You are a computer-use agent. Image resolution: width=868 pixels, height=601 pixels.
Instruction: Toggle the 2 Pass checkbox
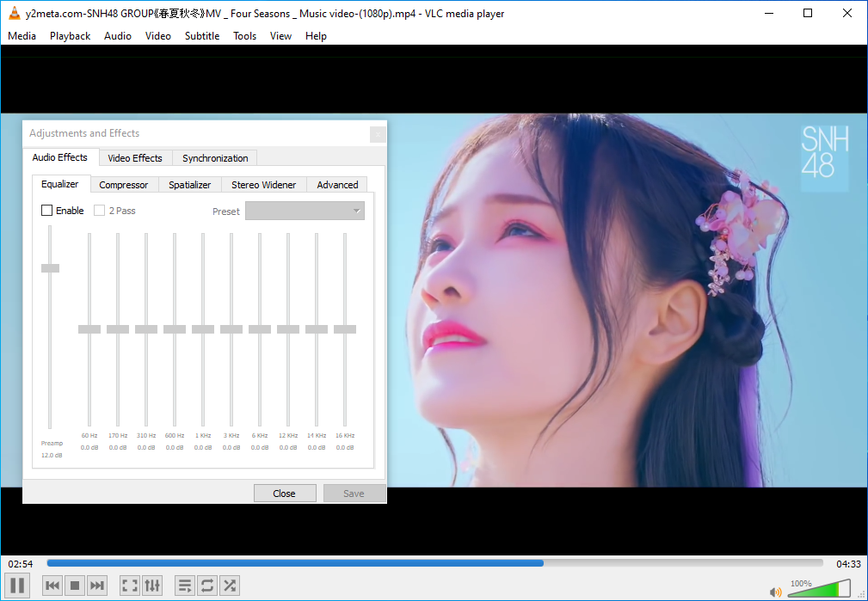click(x=100, y=211)
